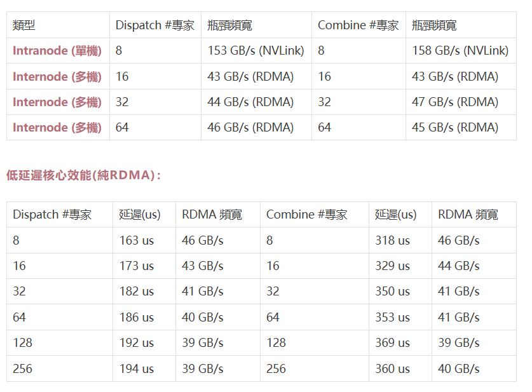Viewport: 532px width, 392px height.
Task: Click the 低延遲核心效能(純RDMA) heading
Action: point(83,175)
